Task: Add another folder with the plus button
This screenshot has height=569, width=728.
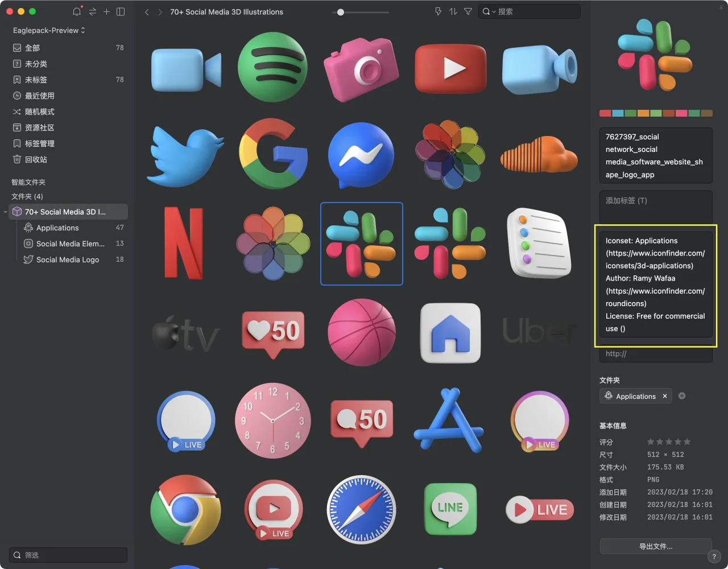Action: tap(682, 396)
